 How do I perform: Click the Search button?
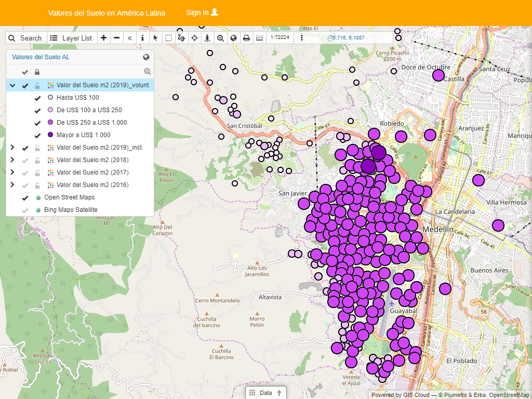(x=25, y=38)
